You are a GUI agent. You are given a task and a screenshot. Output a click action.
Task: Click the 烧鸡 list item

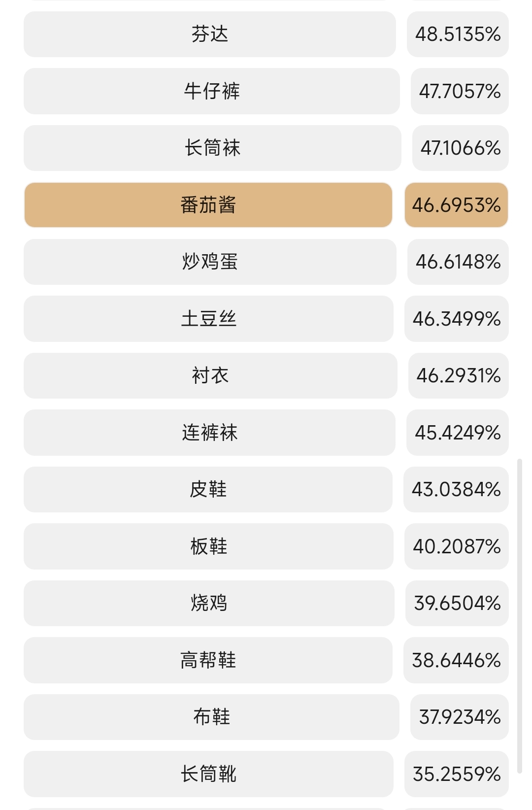click(209, 603)
